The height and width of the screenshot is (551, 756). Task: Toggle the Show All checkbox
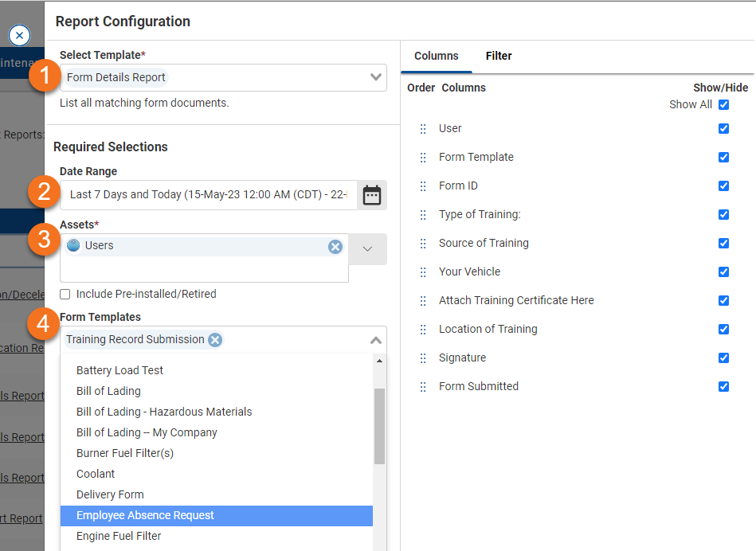[x=723, y=104]
